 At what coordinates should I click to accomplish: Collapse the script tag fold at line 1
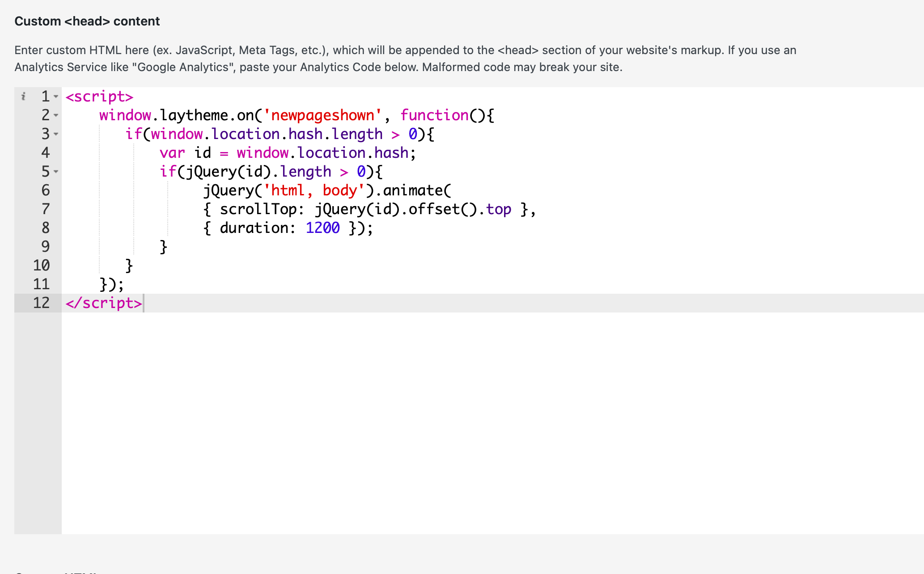[56, 97]
